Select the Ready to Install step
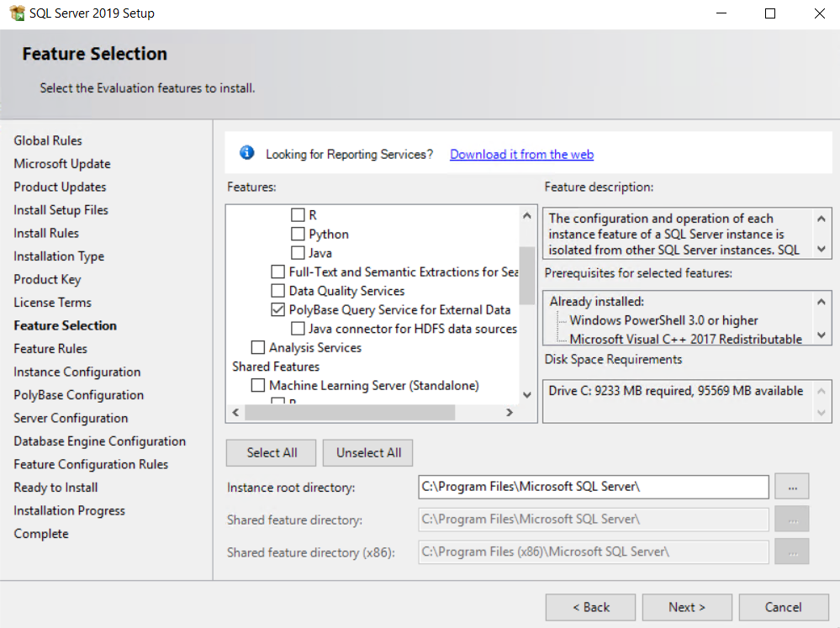 [x=55, y=487]
